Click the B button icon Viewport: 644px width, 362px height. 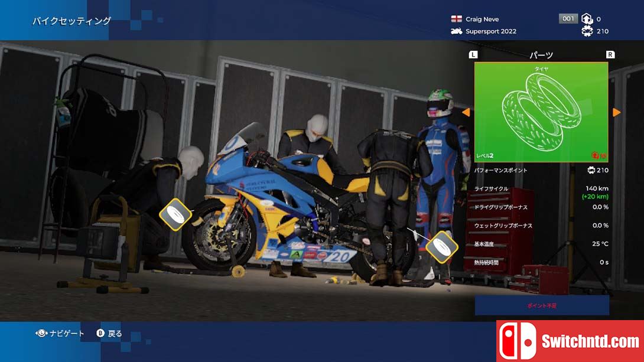click(100, 333)
